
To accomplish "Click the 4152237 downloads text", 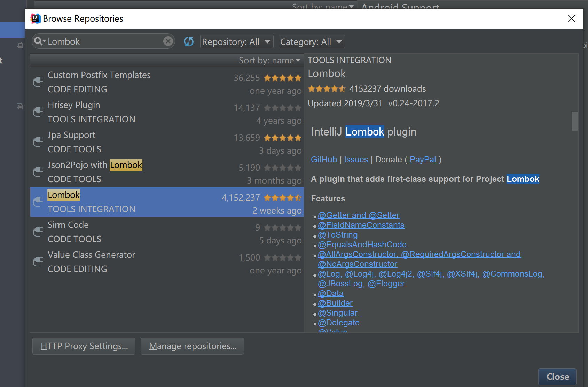I will tap(387, 89).
